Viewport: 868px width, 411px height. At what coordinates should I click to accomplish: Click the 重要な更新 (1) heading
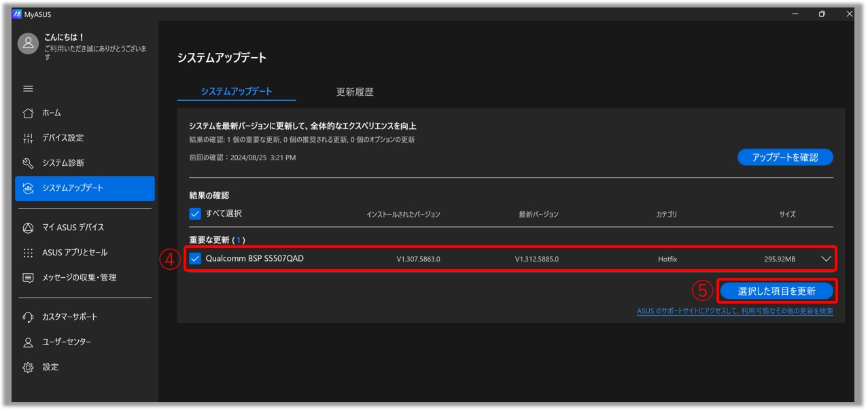point(218,240)
